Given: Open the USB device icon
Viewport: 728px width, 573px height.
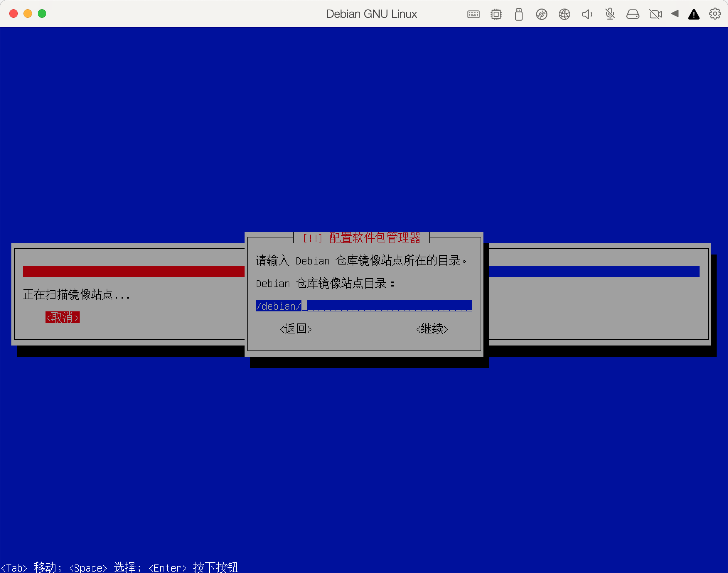Looking at the screenshot, I should [x=519, y=14].
